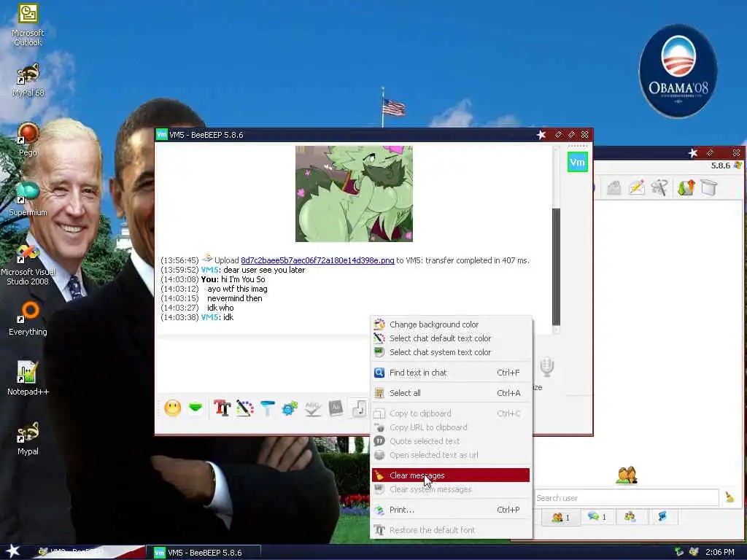Click the star button in main window title bar

pos(693,153)
